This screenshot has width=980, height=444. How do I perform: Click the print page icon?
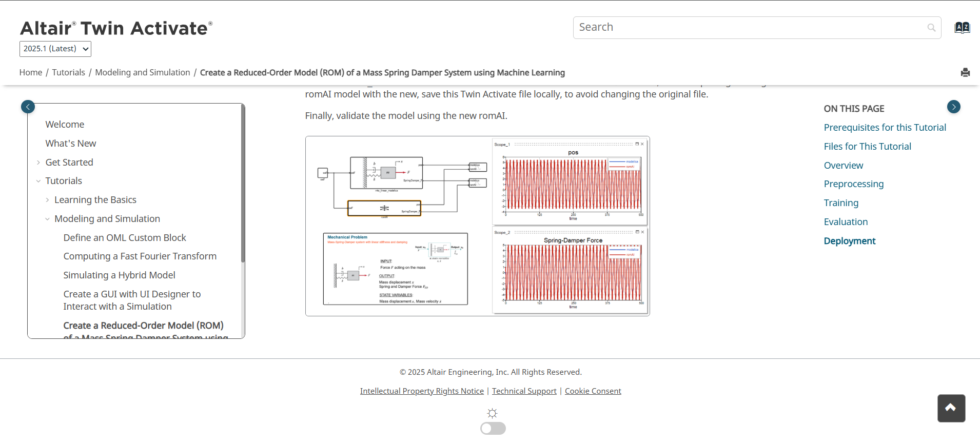pyautogui.click(x=965, y=72)
